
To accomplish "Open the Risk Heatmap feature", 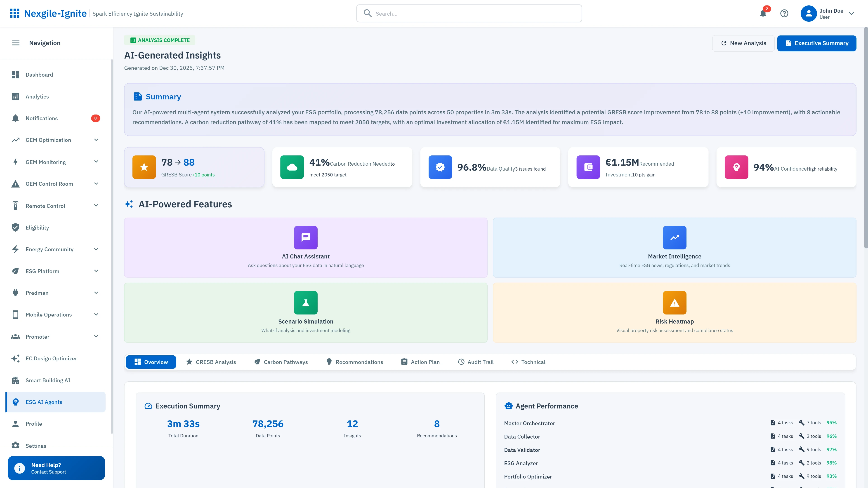I will coord(674,312).
